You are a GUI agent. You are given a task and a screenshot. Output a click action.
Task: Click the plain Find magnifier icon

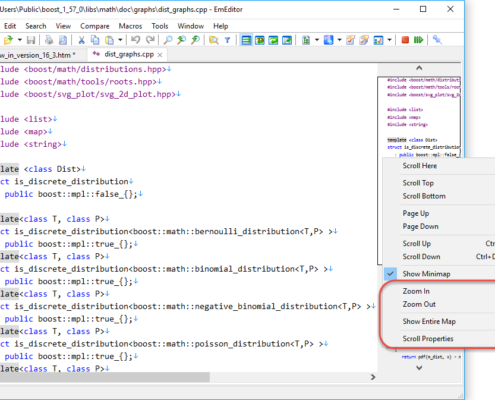(168, 40)
